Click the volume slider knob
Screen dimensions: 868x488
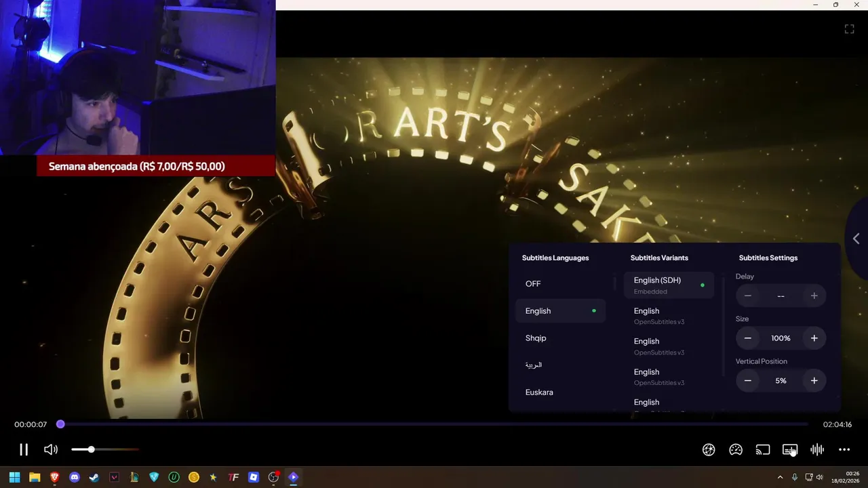tap(91, 449)
